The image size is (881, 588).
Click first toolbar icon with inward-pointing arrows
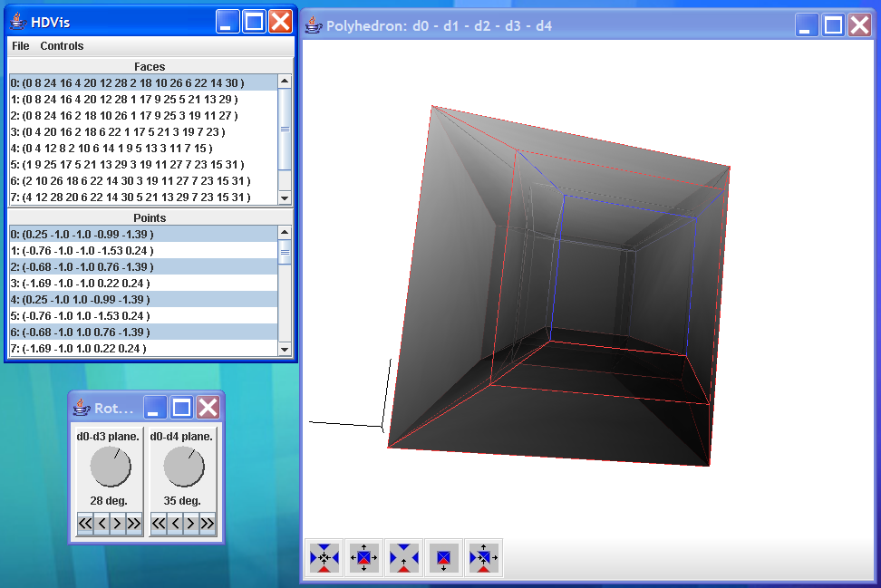click(324, 557)
